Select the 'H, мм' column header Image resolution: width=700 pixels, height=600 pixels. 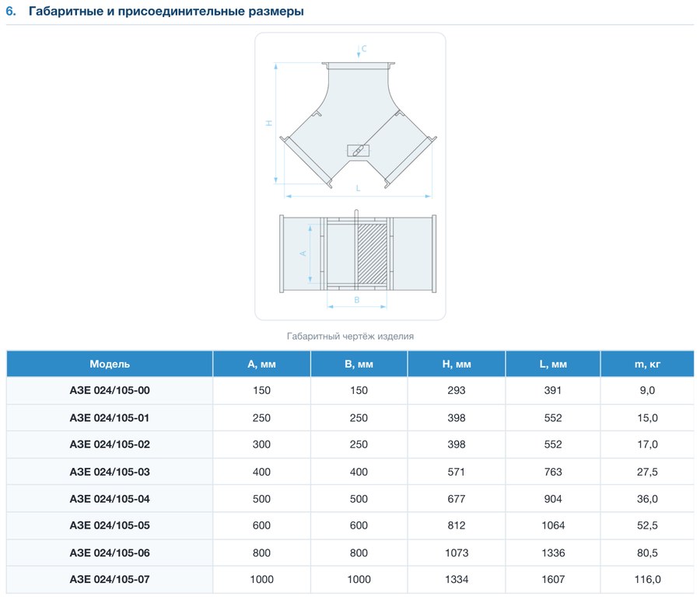point(457,364)
